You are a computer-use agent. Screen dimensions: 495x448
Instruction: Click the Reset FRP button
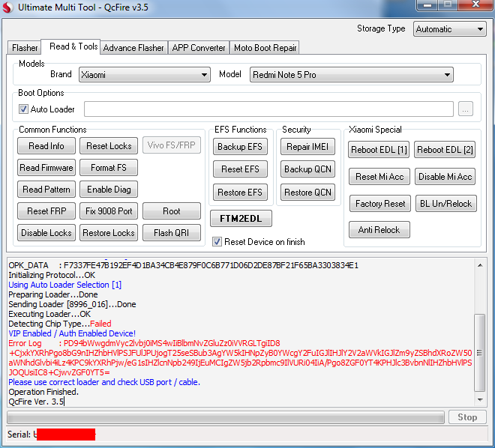(46, 211)
